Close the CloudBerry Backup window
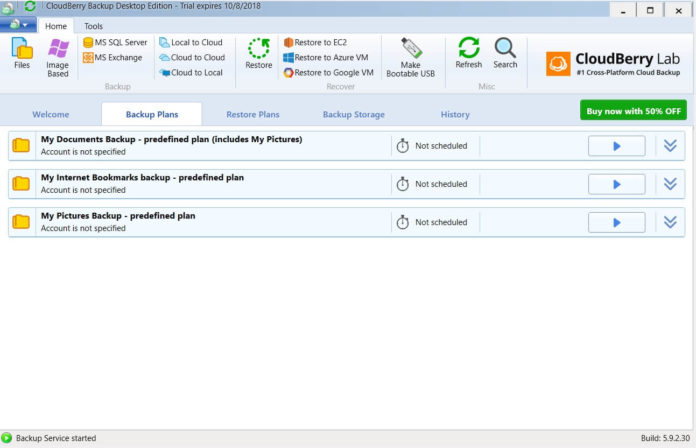The height and width of the screenshot is (448, 696). (678, 10)
